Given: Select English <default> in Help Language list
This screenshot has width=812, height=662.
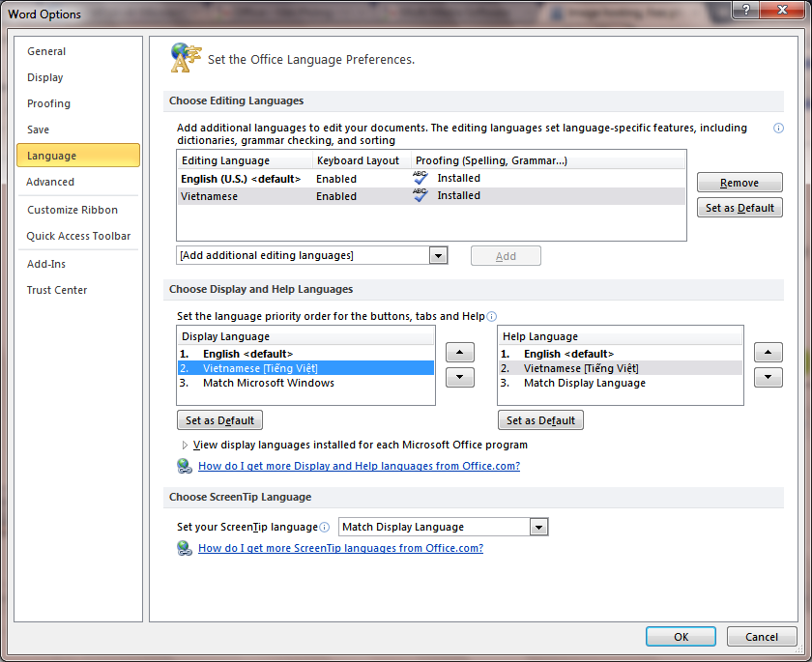Looking at the screenshot, I should pos(621,354).
